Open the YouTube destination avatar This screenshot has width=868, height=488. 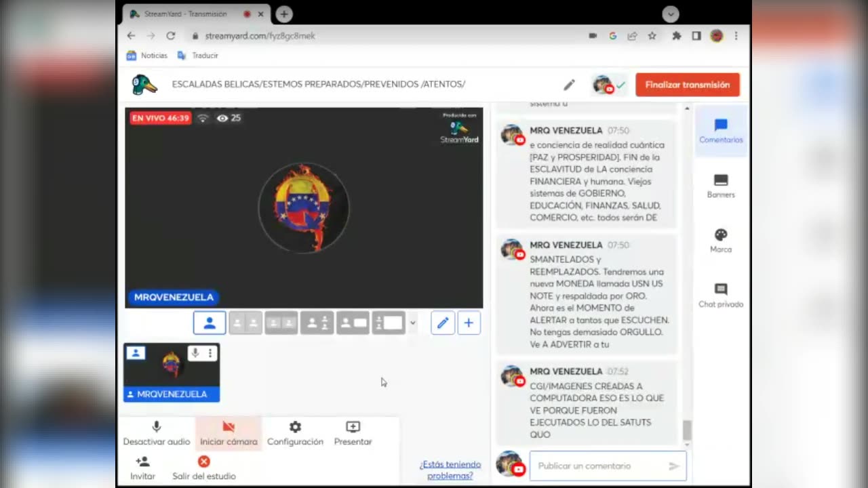point(603,85)
